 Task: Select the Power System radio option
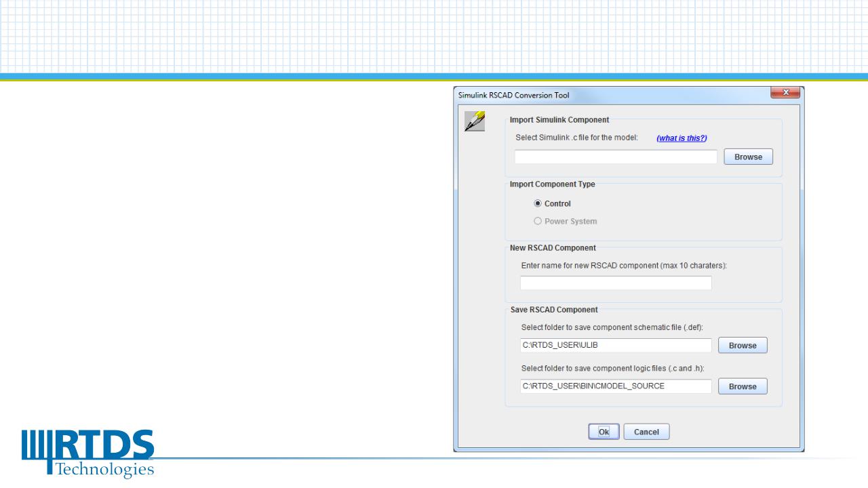pyautogui.click(x=566, y=221)
